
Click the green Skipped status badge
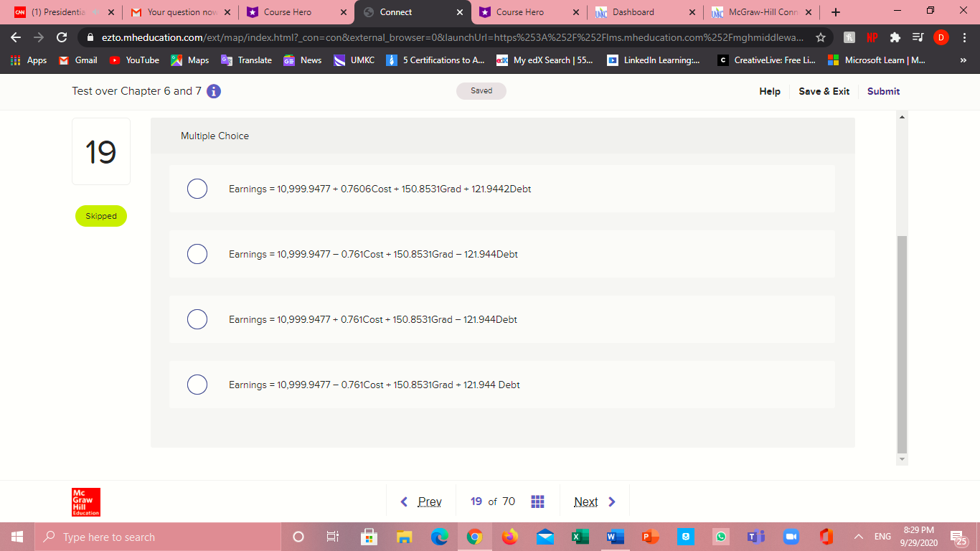pos(101,216)
